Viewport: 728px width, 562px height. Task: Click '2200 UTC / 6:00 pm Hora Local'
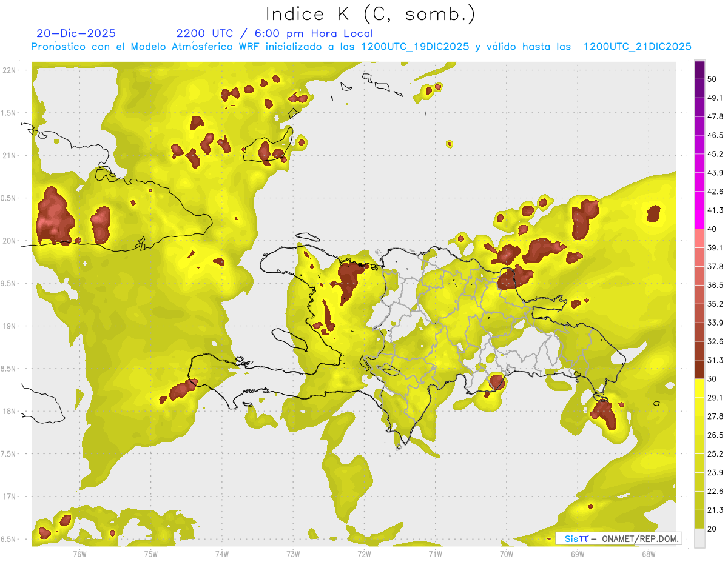coord(275,33)
